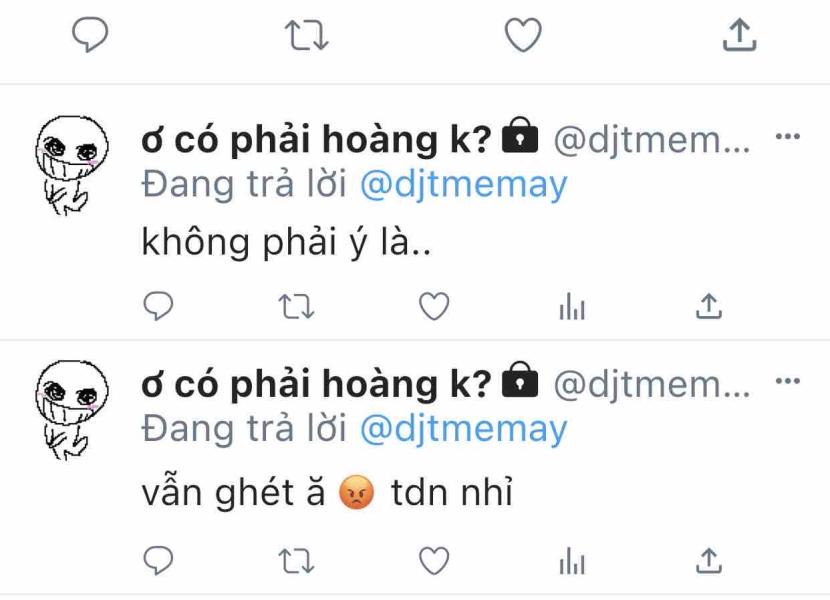The height and width of the screenshot is (600, 830).
Task: Share the 'vẫn ghét ă' tweet
Action: pos(709,560)
